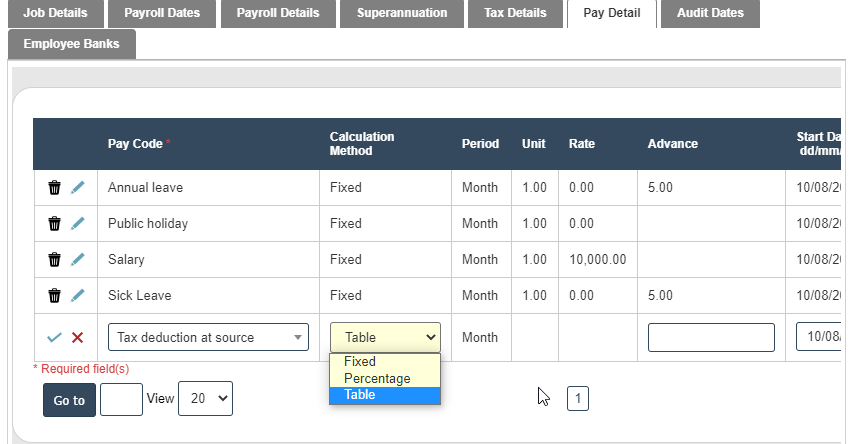
Task: Open the View page size dropdown
Action: tap(205, 398)
